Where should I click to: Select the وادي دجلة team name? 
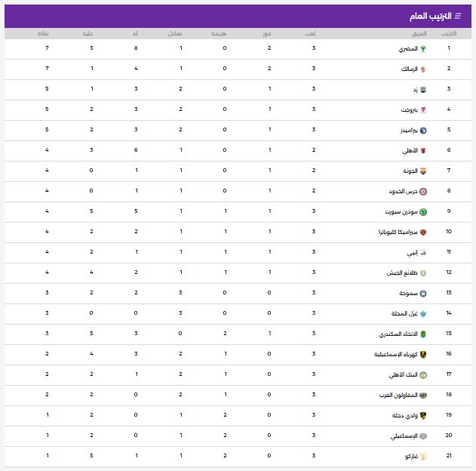coord(405,415)
